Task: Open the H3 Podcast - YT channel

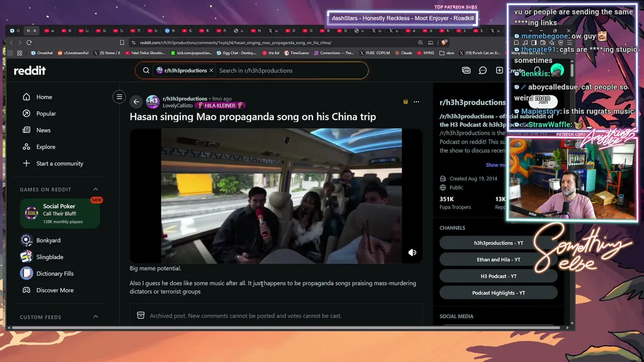Action: point(499,276)
